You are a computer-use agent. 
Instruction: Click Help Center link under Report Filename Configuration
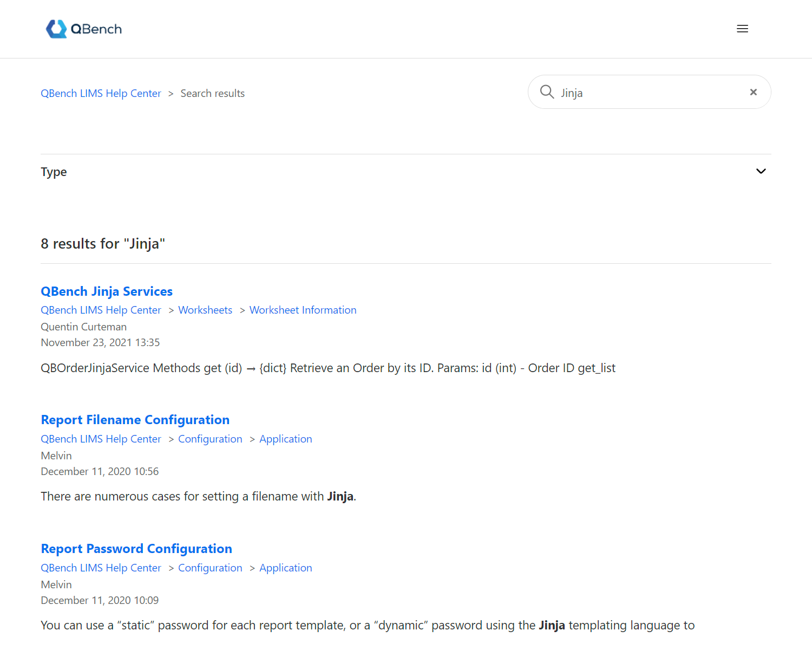(101, 439)
